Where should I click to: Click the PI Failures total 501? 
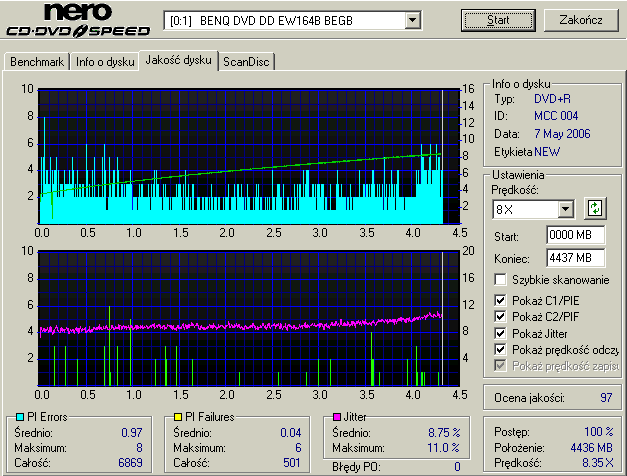pyautogui.click(x=292, y=463)
